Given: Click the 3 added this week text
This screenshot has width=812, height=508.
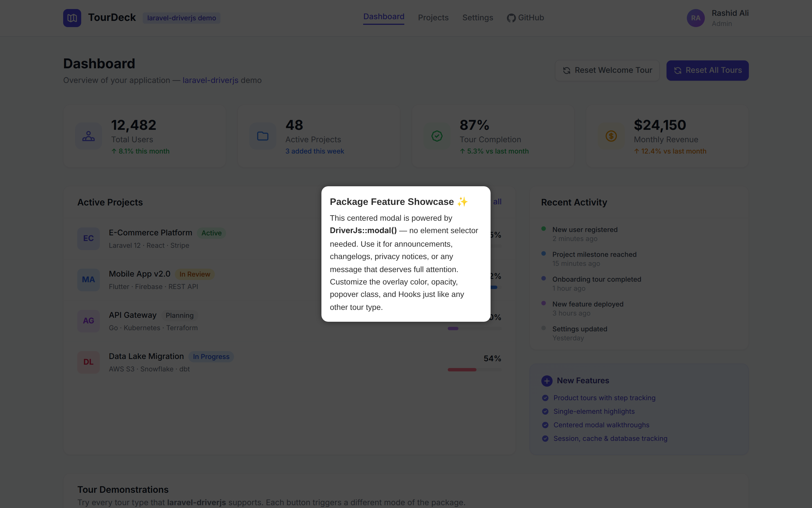Looking at the screenshot, I should 315,152.
